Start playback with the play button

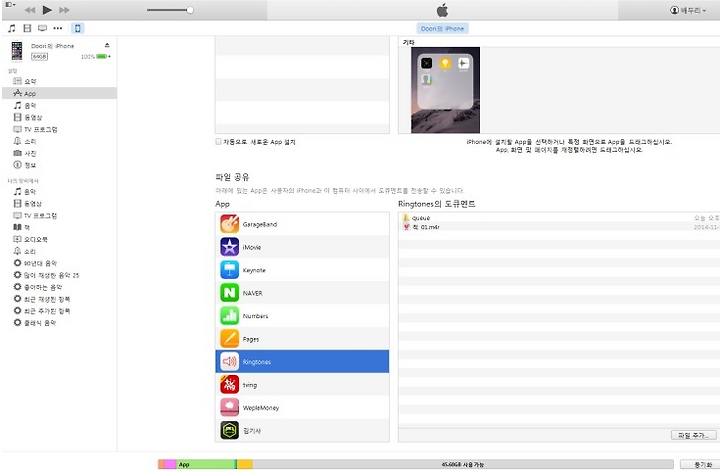(x=47, y=10)
